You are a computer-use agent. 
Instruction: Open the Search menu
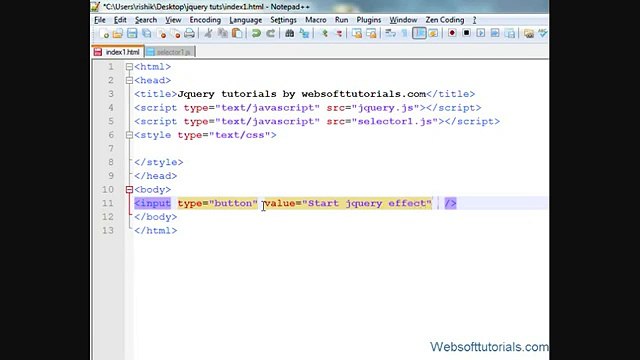146,20
